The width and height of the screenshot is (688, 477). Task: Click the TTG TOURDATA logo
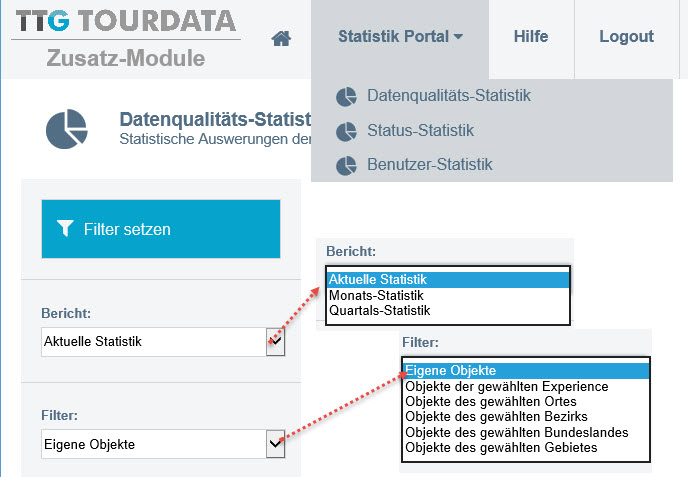tap(125, 21)
